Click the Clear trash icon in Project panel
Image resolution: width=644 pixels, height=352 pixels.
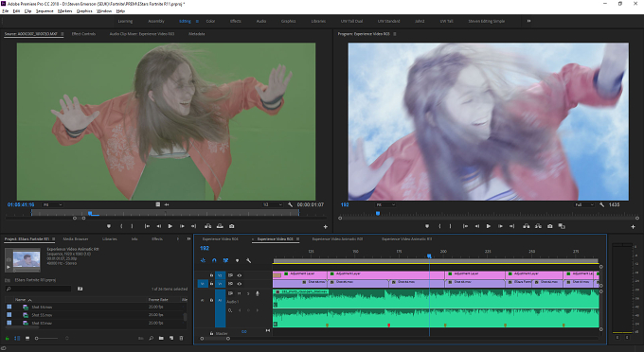pyautogui.click(x=181, y=338)
